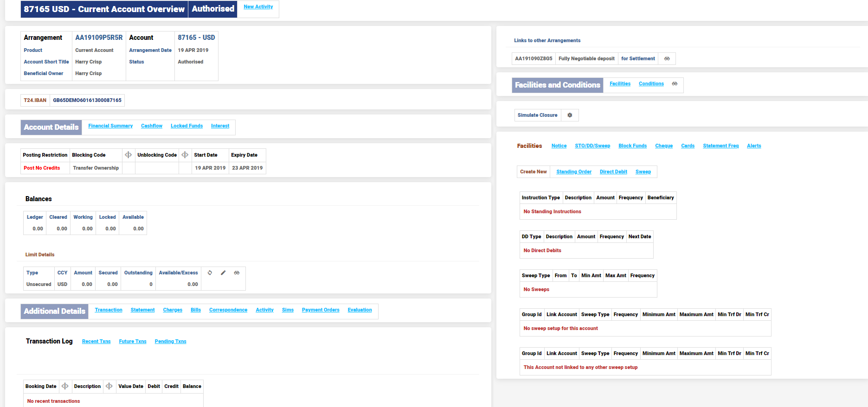Open the New Activity link
868x407 pixels.
pos(258,7)
